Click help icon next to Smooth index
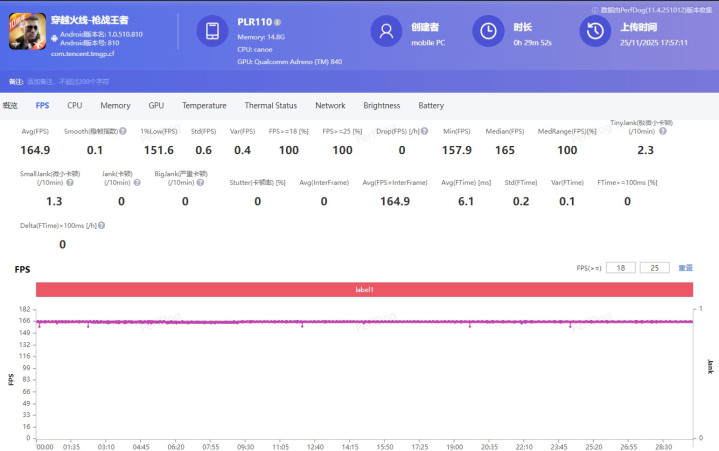The image size is (719, 451). tap(123, 131)
